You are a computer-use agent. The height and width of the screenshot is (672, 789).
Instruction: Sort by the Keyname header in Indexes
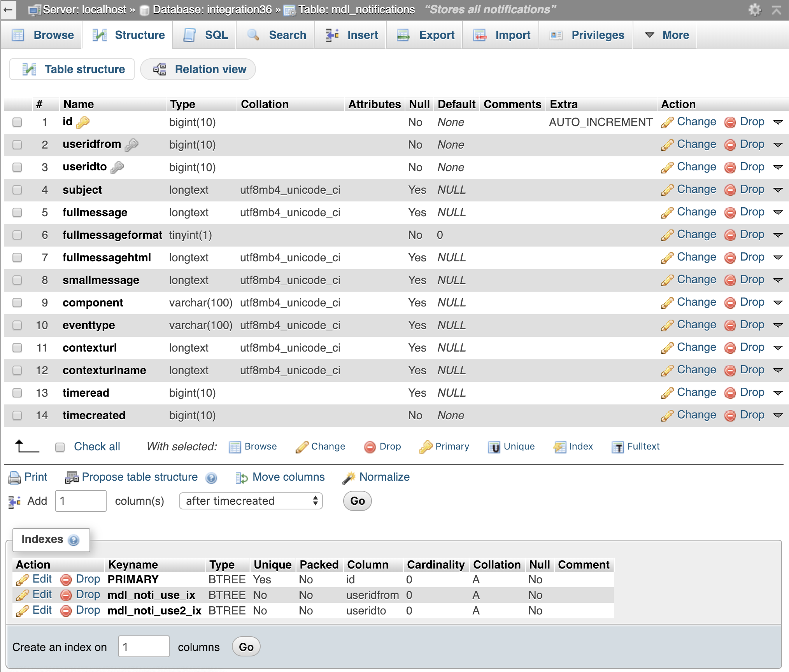pyautogui.click(x=133, y=565)
